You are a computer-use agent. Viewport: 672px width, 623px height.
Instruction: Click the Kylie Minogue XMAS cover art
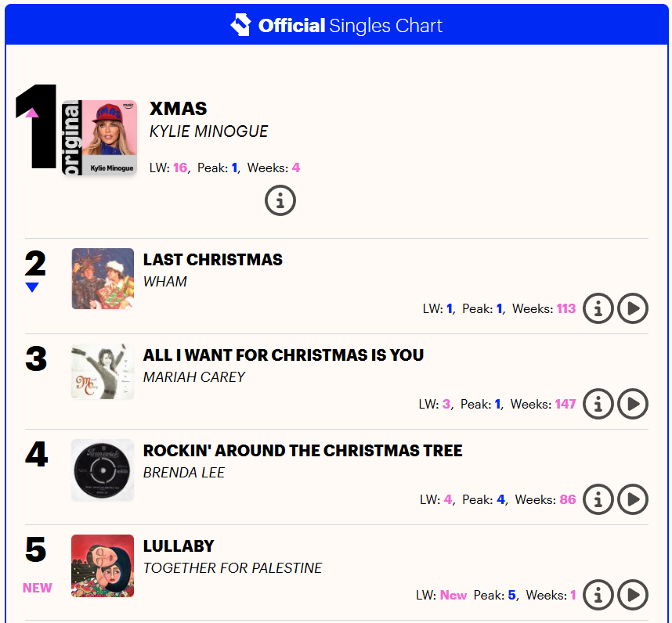(99, 138)
